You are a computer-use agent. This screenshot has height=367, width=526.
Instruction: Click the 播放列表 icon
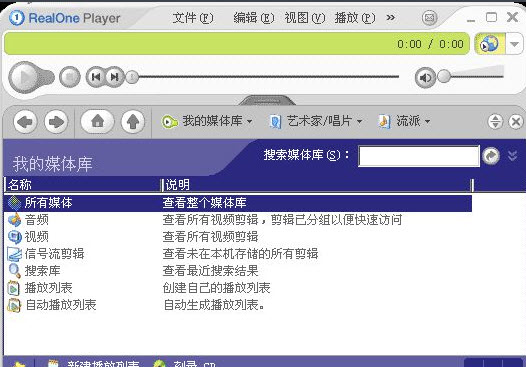[x=14, y=288]
